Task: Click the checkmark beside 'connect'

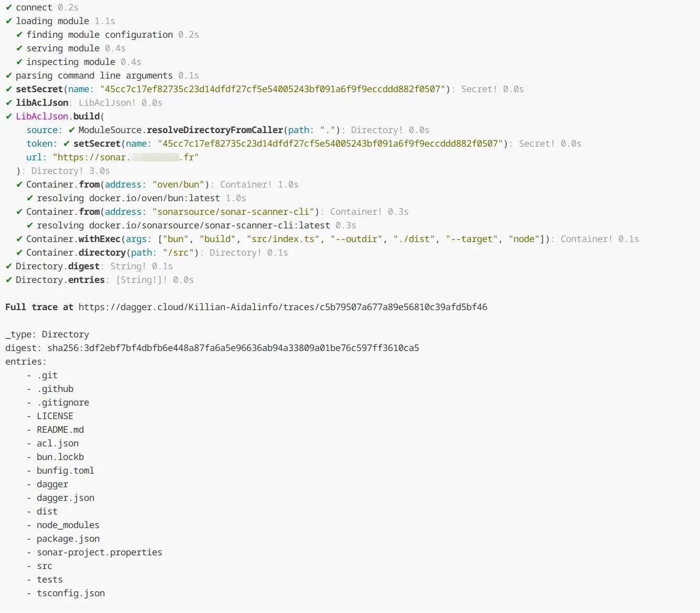Action: click(8, 7)
